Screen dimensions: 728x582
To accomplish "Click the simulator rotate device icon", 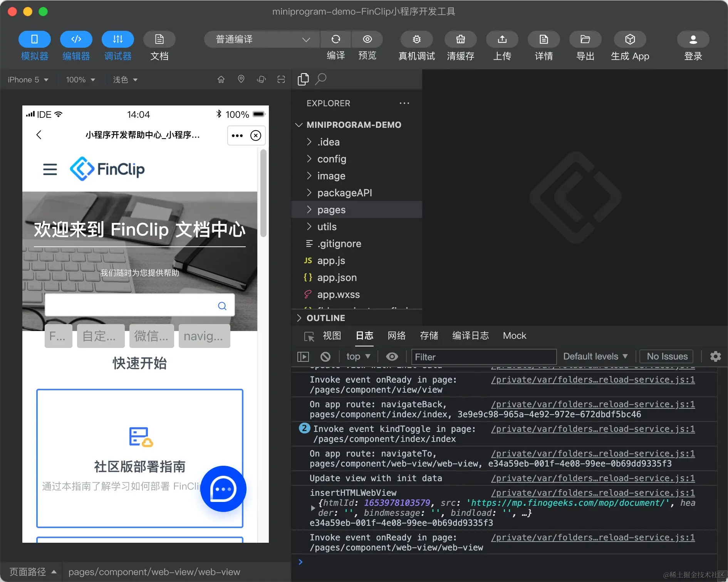I will coord(261,79).
